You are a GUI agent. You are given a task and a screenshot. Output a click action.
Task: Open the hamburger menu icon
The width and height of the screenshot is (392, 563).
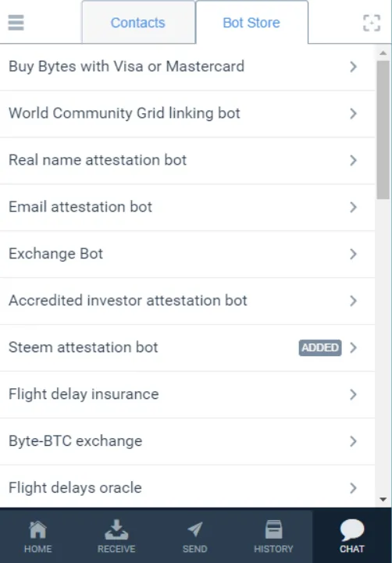(x=16, y=23)
